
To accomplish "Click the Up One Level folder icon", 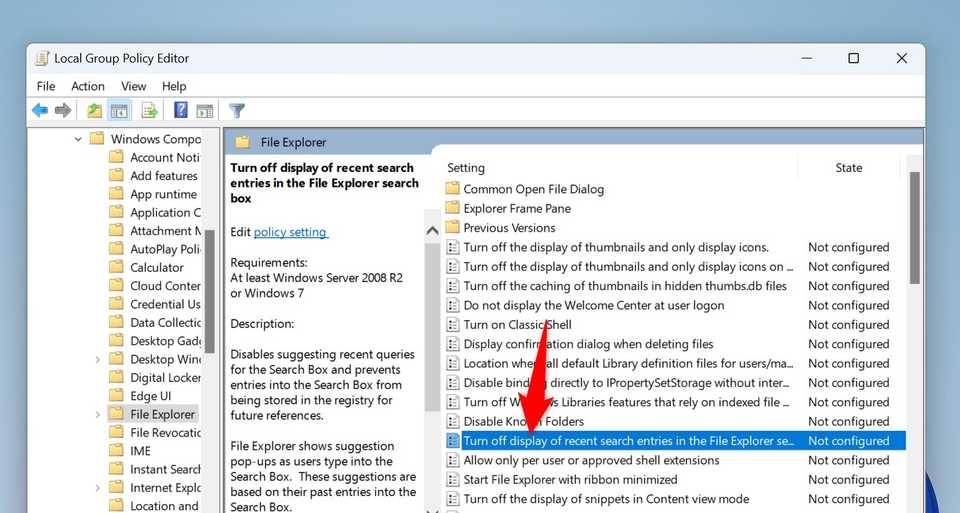I will [x=94, y=110].
